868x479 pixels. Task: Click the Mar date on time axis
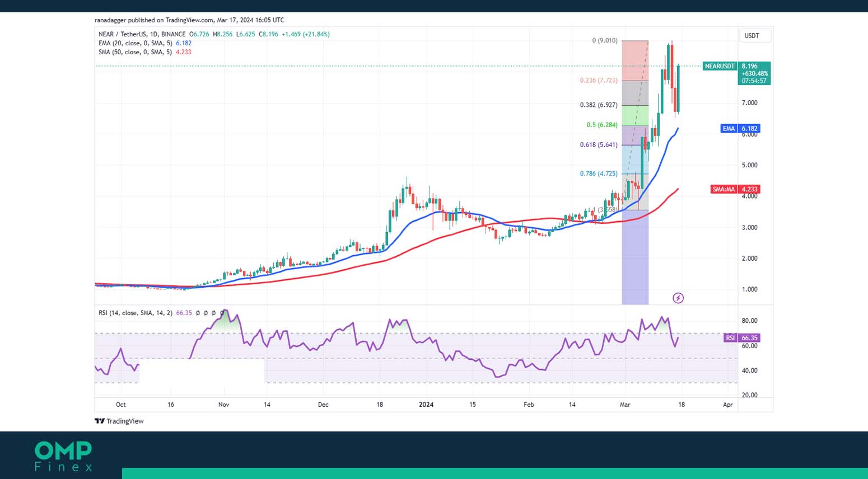625,405
